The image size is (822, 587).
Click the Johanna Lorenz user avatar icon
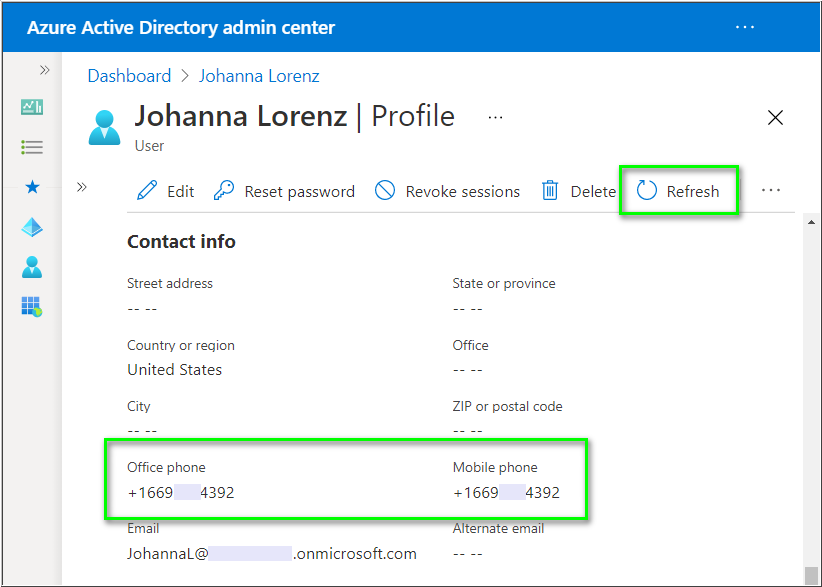click(x=104, y=128)
